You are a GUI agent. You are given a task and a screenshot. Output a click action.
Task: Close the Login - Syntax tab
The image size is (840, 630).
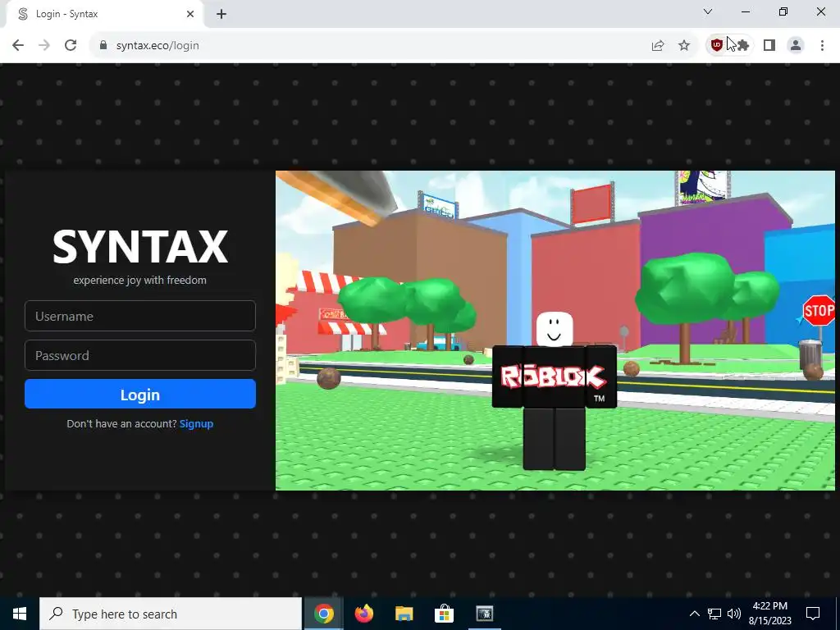[190, 14]
